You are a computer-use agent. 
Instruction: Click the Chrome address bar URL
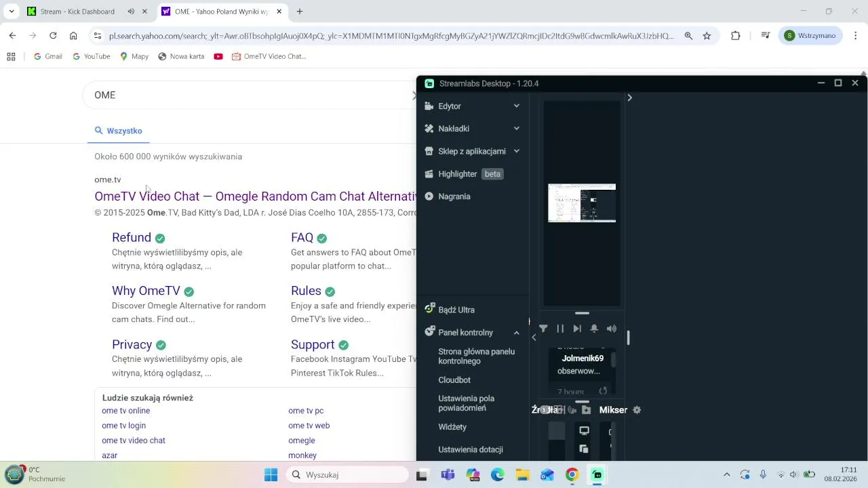(x=391, y=36)
